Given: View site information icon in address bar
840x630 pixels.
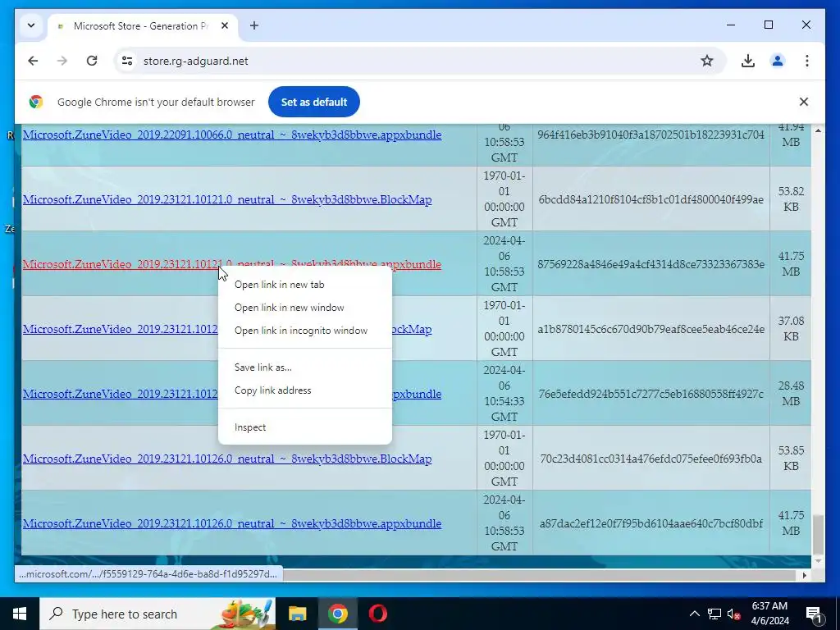Looking at the screenshot, I should tap(127, 61).
